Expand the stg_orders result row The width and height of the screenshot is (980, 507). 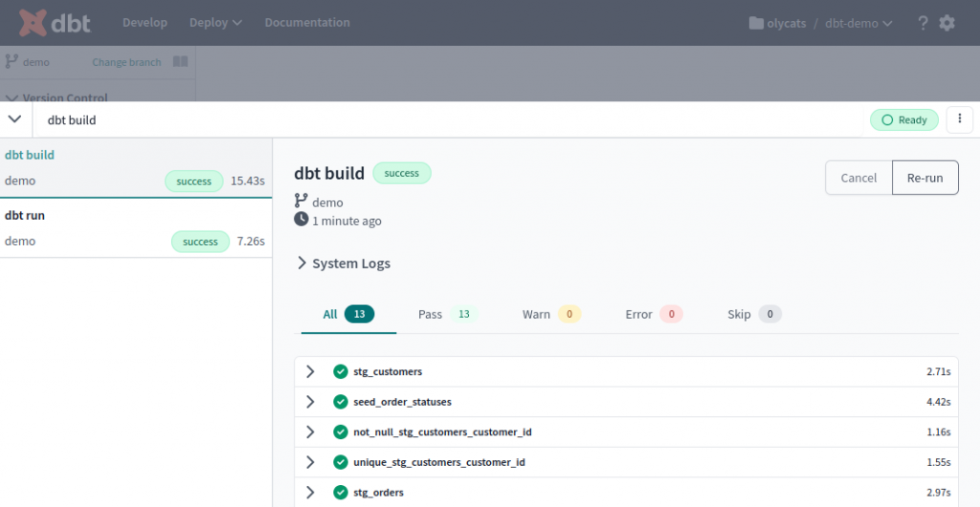point(309,492)
